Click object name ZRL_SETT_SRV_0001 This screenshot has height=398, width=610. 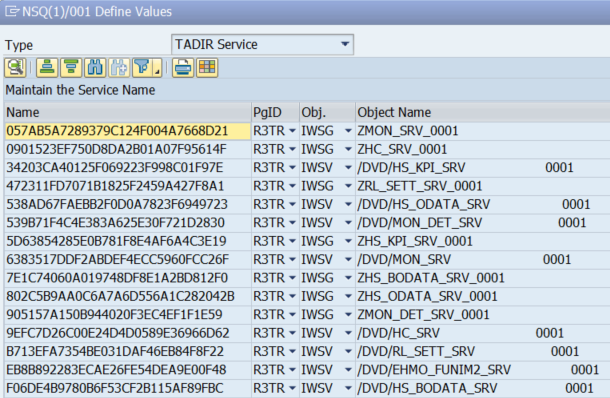point(420,186)
